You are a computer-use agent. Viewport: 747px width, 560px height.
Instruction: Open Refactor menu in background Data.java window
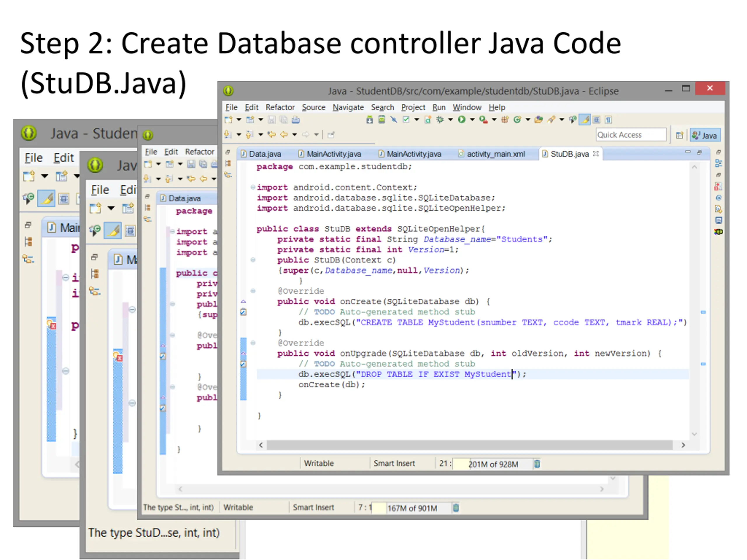[x=199, y=152]
